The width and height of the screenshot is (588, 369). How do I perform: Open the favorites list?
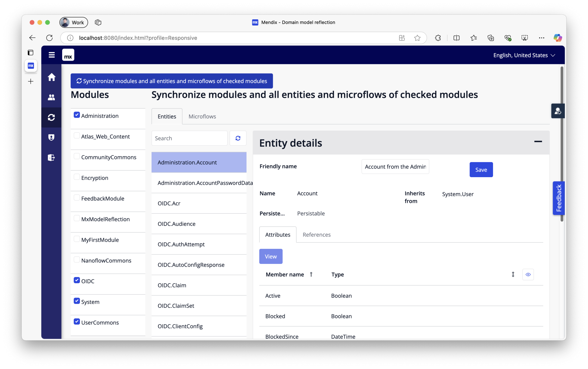[473, 38]
